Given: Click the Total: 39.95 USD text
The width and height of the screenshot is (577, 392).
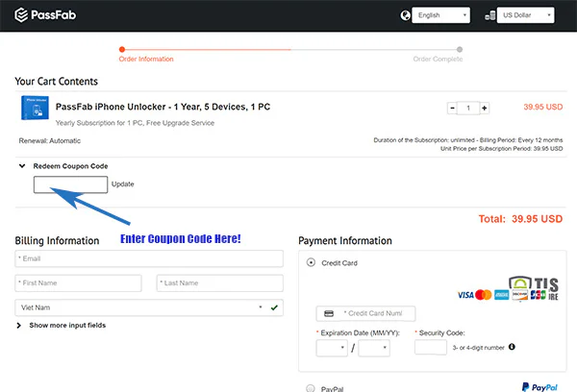Looking at the screenshot, I should 520,219.
